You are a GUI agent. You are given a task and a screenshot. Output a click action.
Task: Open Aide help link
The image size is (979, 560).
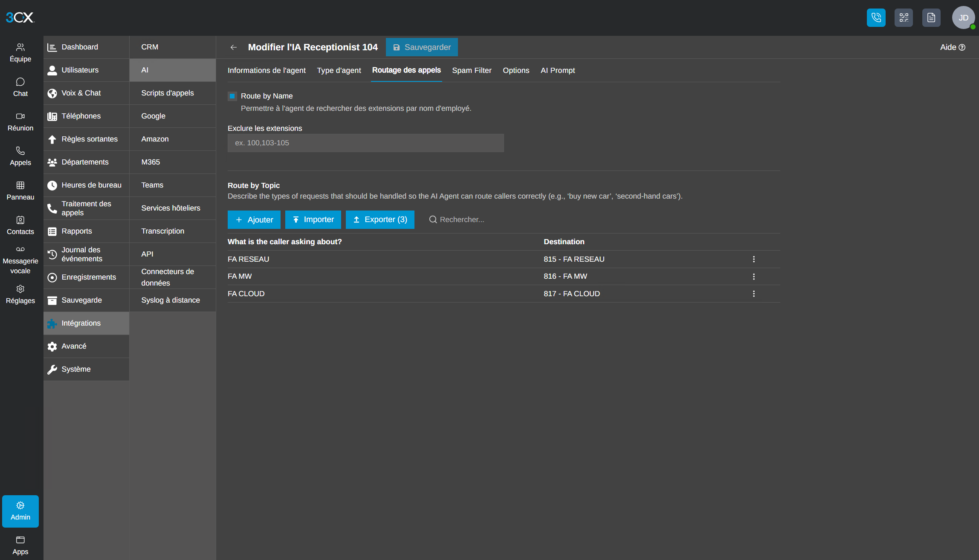pyautogui.click(x=953, y=47)
